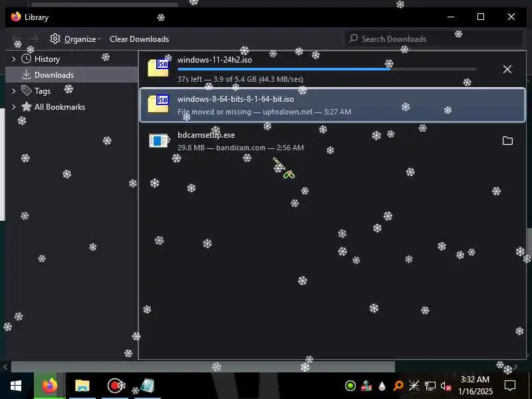Open the clock showing 3:32 AM

pos(475,386)
